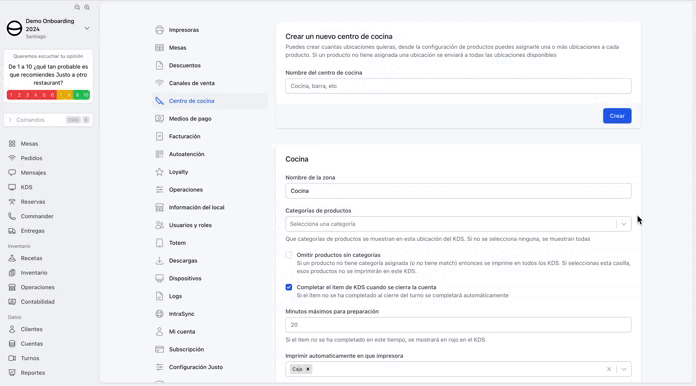Screen dimensions: 696x386
Task: Click the Canales de venta wifi icon
Action: [x=159, y=83]
